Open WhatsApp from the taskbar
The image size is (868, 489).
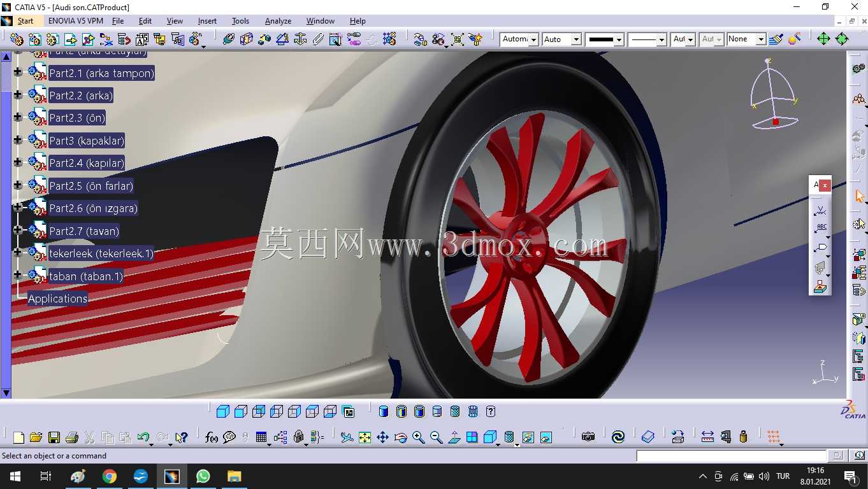203,476
